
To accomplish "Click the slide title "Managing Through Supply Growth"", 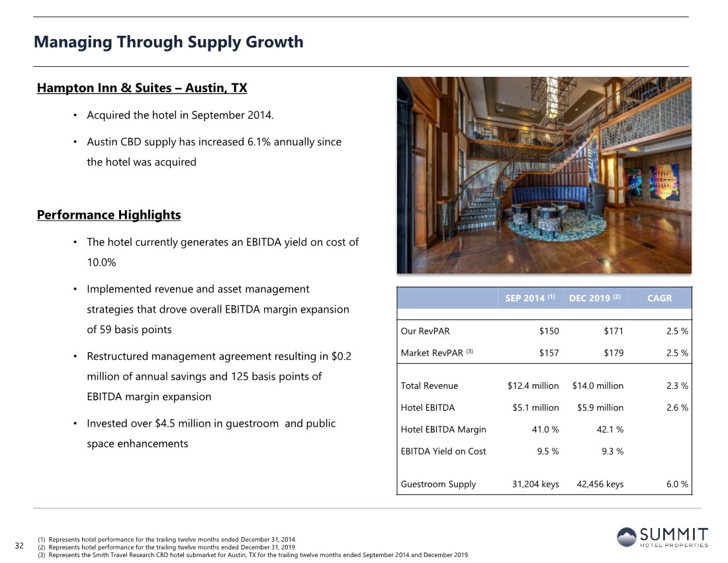I will [x=169, y=42].
